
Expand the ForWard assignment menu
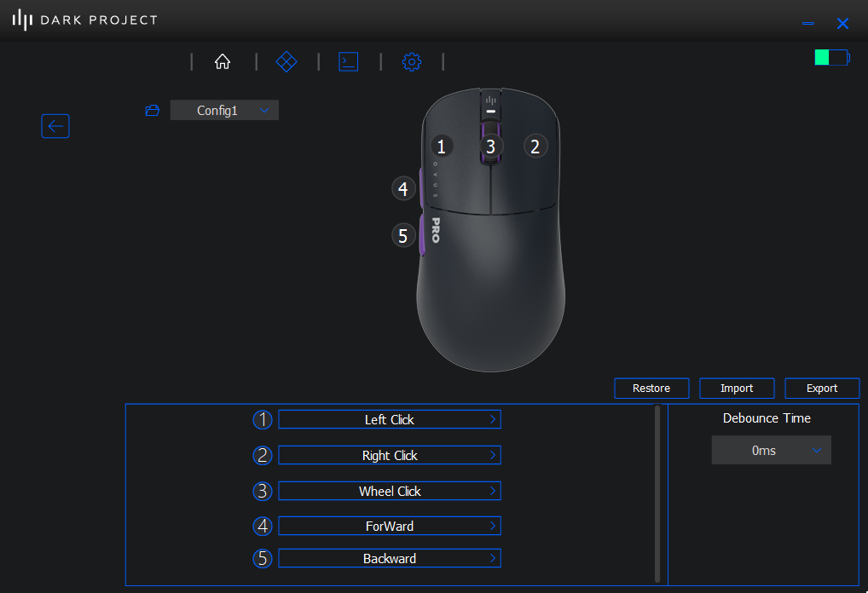coord(390,526)
